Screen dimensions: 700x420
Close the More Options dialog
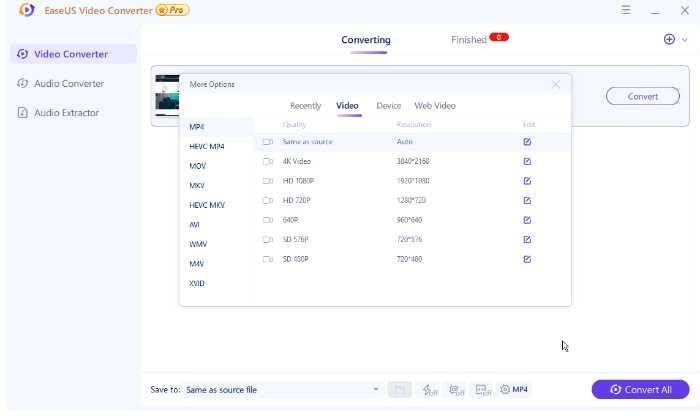tap(556, 84)
